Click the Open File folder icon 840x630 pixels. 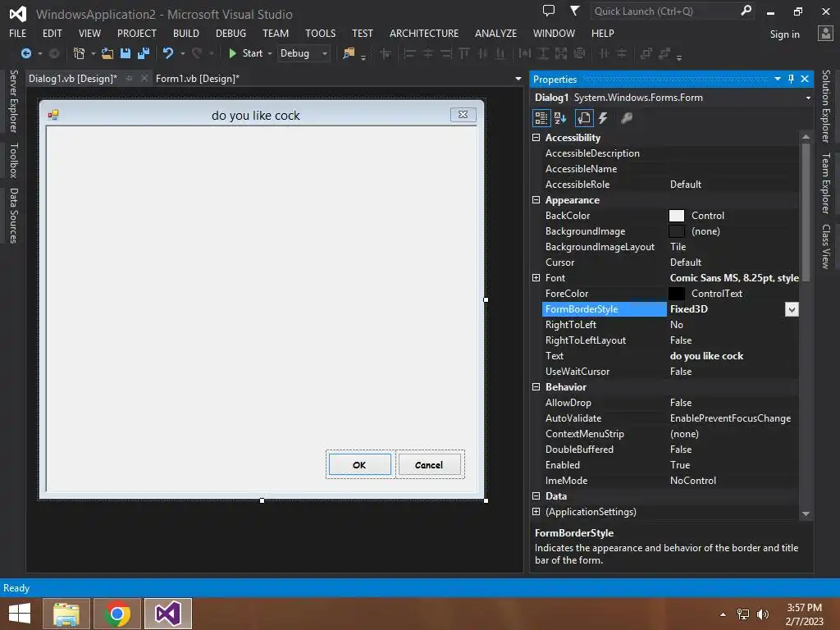[107, 53]
